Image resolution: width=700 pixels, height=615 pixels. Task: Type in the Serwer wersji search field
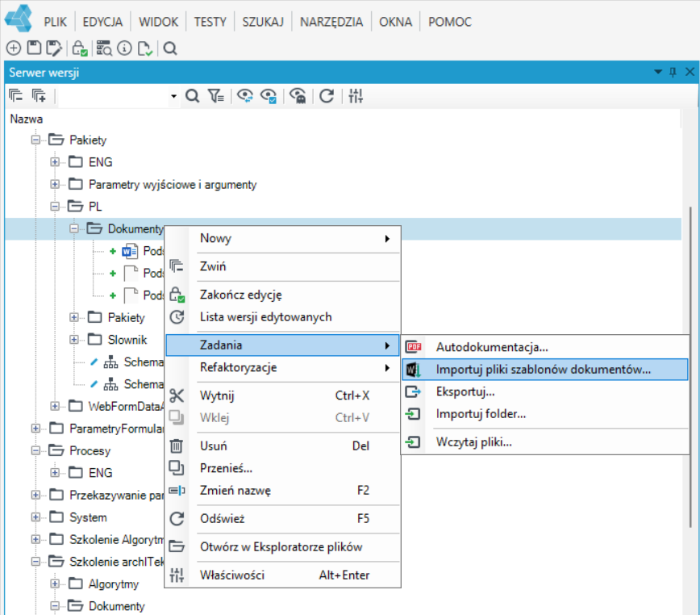114,96
